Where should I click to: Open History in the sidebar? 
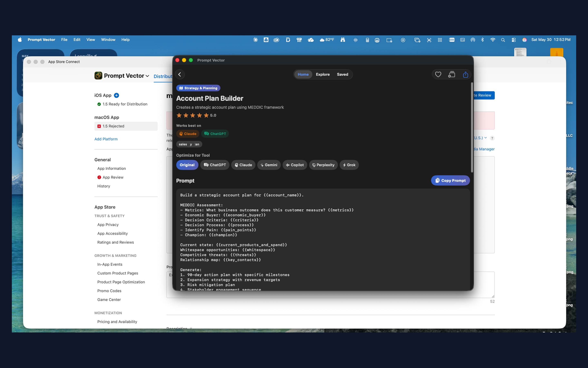click(104, 186)
